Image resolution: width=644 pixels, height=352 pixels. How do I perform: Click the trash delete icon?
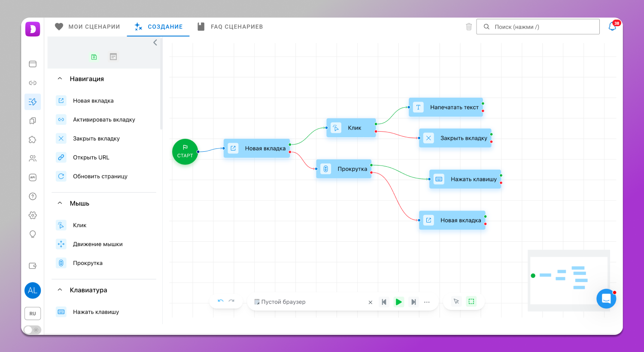pos(469,27)
